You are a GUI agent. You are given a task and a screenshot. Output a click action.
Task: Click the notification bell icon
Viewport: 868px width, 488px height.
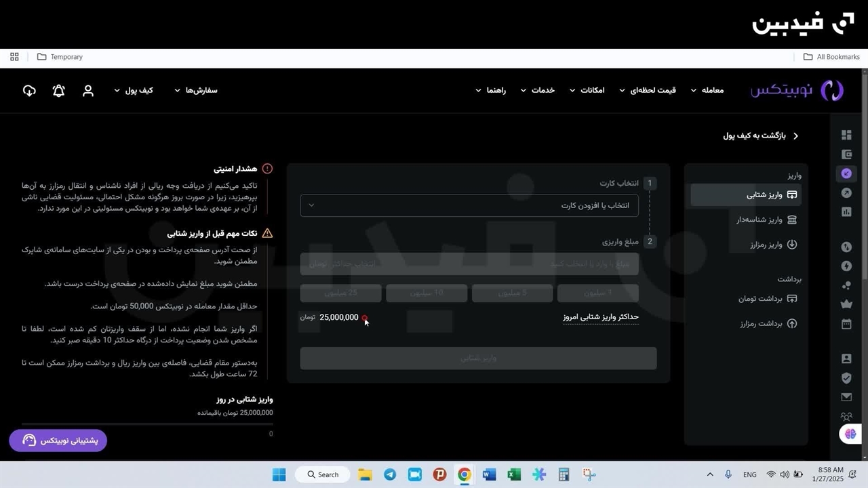pos(59,91)
